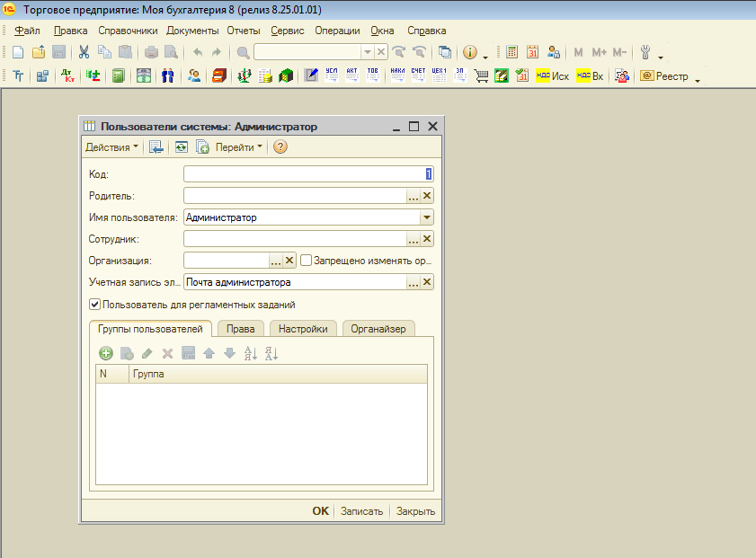Click into the Сотрудник input field
Image resolution: width=756 pixels, height=558 pixels.
click(294, 239)
